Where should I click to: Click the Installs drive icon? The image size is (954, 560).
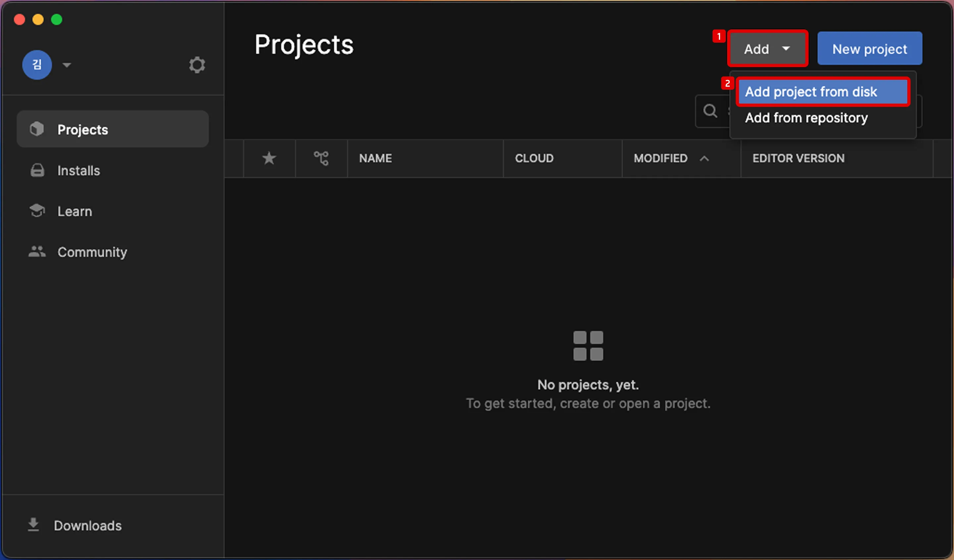tap(37, 170)
